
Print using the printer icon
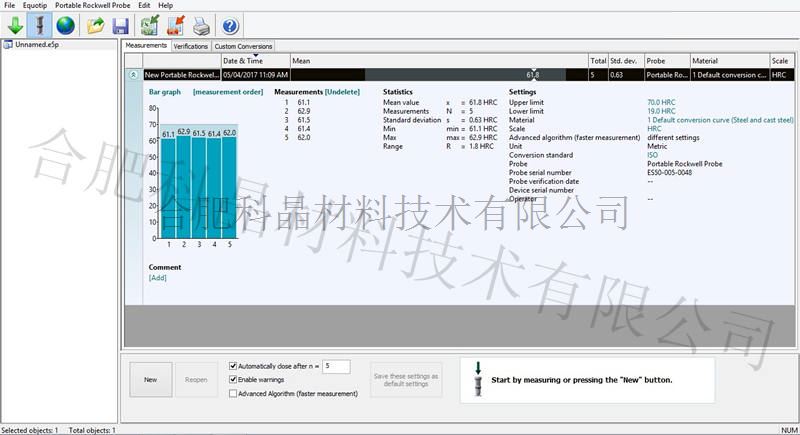pyautogui.click(x=201, y=25)
